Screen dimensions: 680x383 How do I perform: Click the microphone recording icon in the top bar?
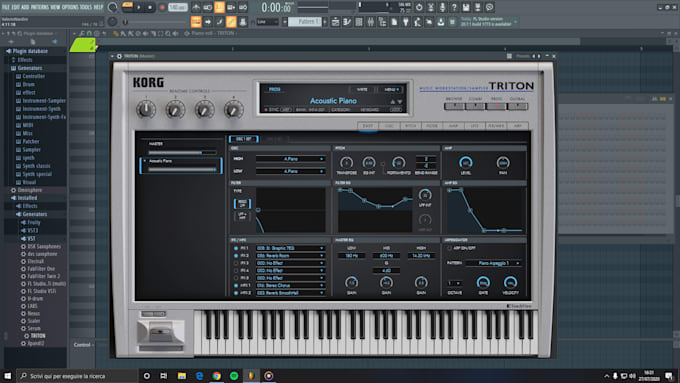pyautogui.click(x=442, y=7)
